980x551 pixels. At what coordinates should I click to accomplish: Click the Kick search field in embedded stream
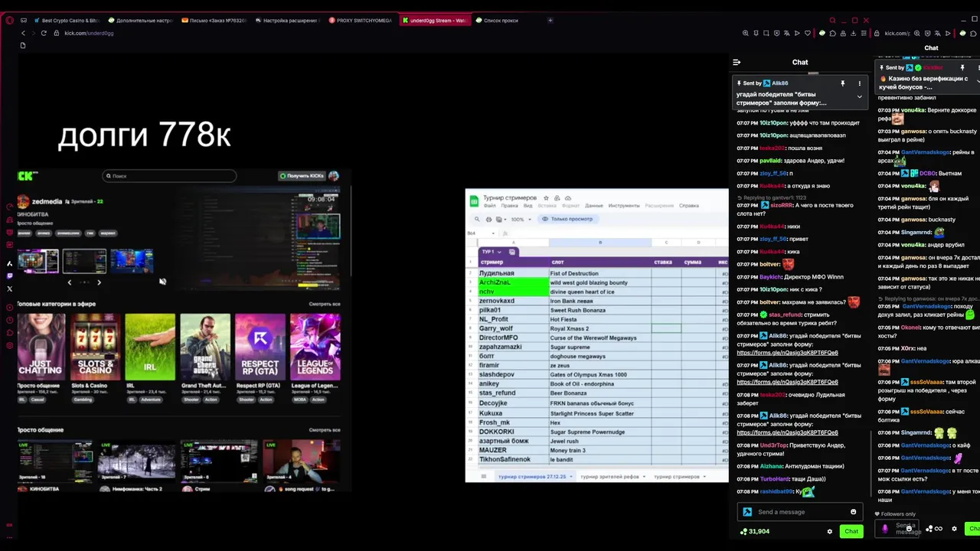click(x=169, y=176)
